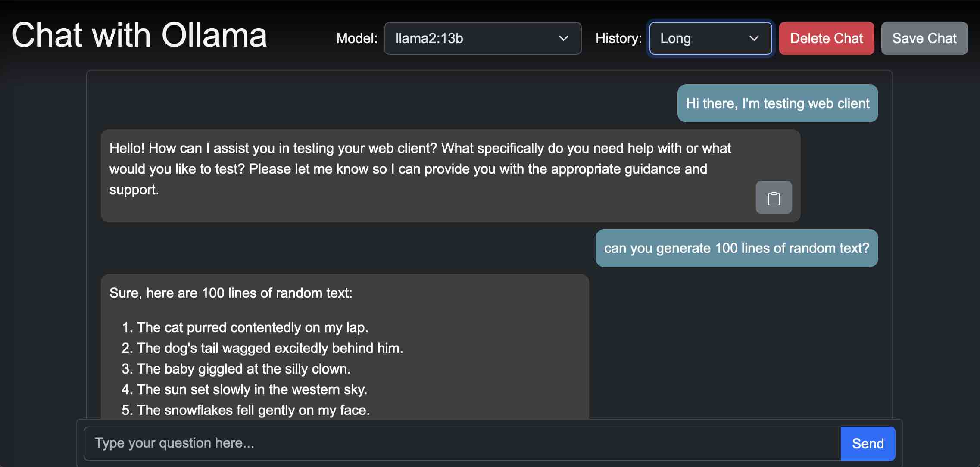
Task: Click the Save Chat button
Action: click(x=924, y=38)
